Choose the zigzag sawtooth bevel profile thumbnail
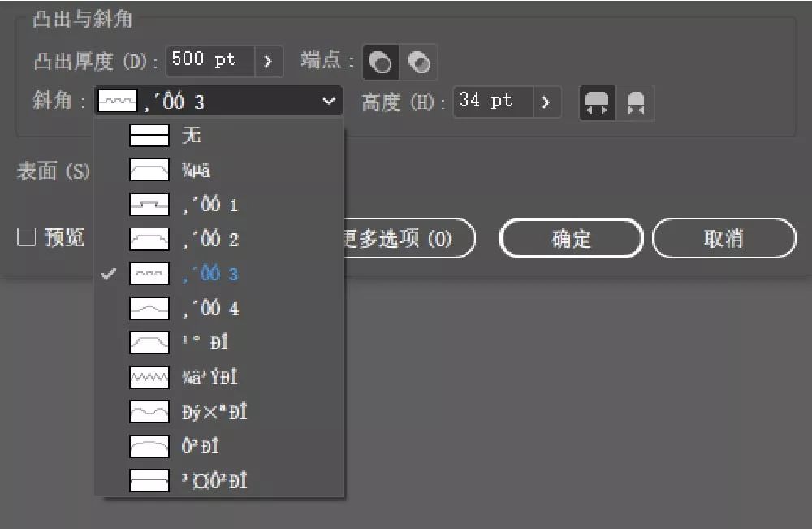Screen dimensions: 812x529 click(x=149, y=377)
